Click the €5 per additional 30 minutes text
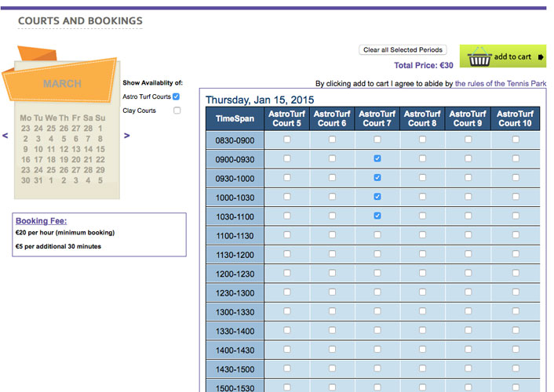Image resolution: width=554 pixels, height=392 pixels. (58, 246)
